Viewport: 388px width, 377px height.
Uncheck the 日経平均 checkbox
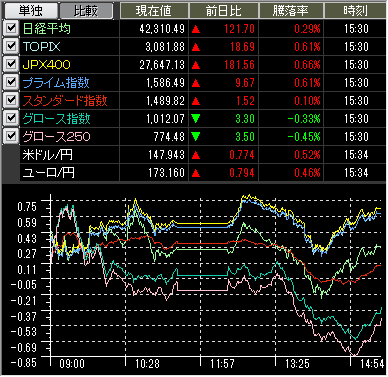tap(11, 28)
